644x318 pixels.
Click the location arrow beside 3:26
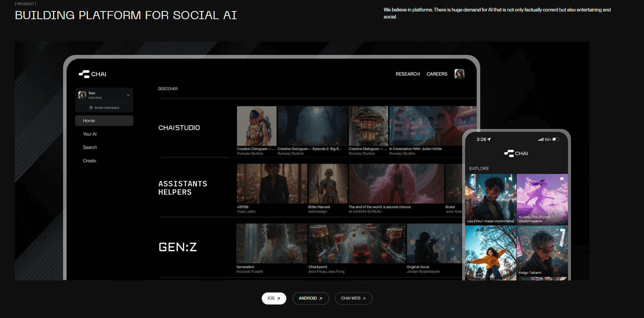(x=489, y=139)
